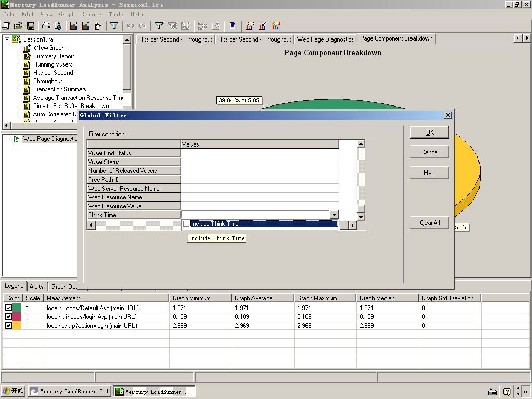Click OK in the Global Filter dialog
532x399 pixels.
[x=430, y=132]
